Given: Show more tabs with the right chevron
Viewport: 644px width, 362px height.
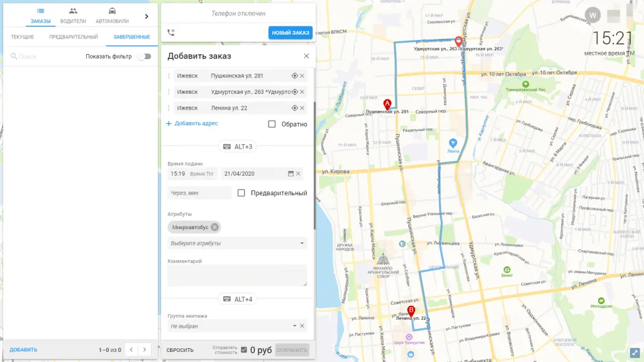Looking at the screenshot, I should point(147,16).
